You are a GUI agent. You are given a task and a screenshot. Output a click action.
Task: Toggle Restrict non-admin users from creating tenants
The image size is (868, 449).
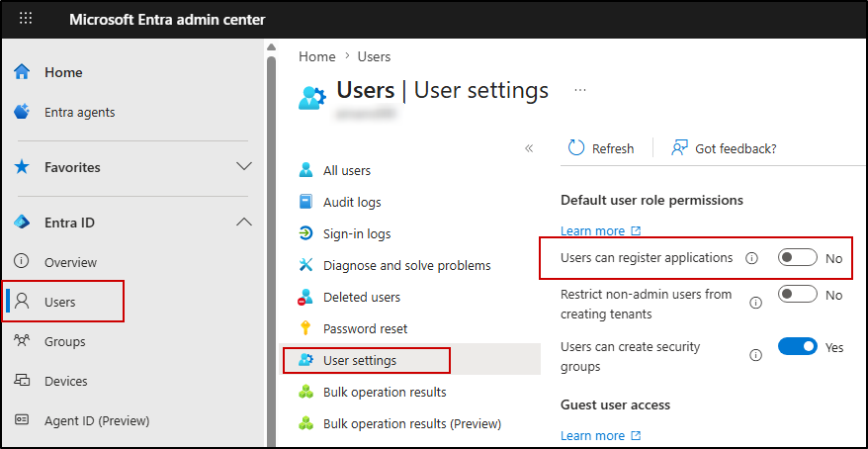tap(797, 294)
